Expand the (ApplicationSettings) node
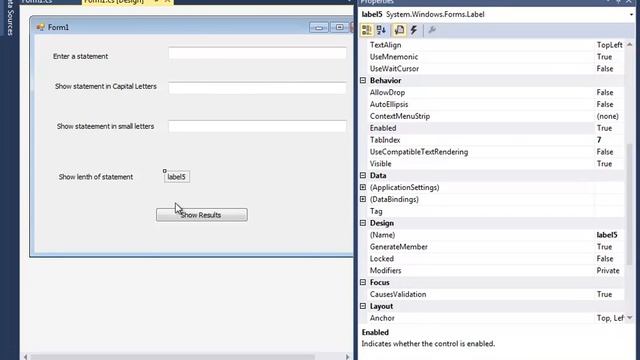 pyautogui.click(x=363, y=187)
